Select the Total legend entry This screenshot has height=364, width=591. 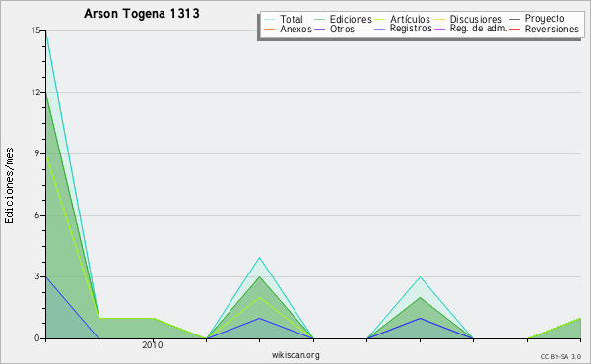[x=292, y=19]
